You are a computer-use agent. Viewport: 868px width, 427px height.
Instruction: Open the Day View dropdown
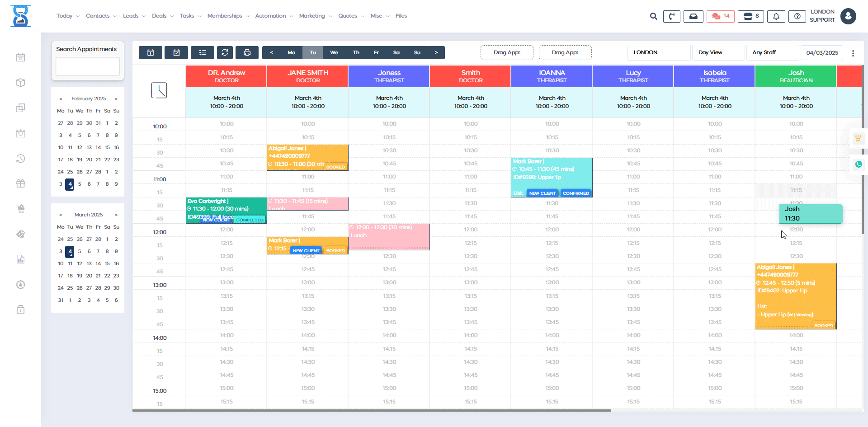tap(718, 52)
